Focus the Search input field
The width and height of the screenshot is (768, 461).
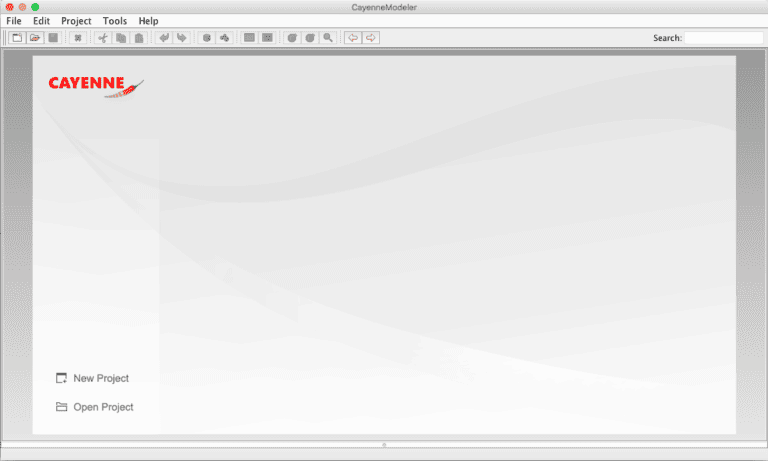[x=722, y=38]
